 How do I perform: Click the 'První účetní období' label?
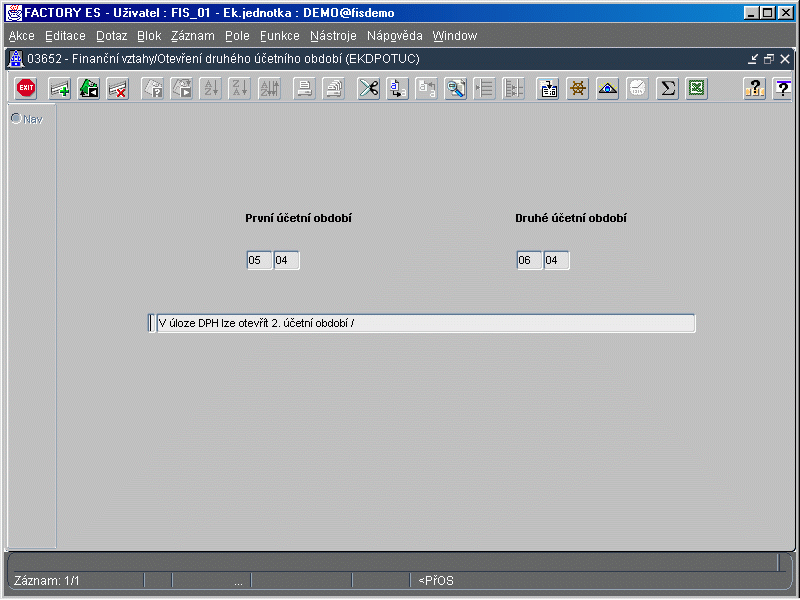pyautogui.click(x=298, y=218)
